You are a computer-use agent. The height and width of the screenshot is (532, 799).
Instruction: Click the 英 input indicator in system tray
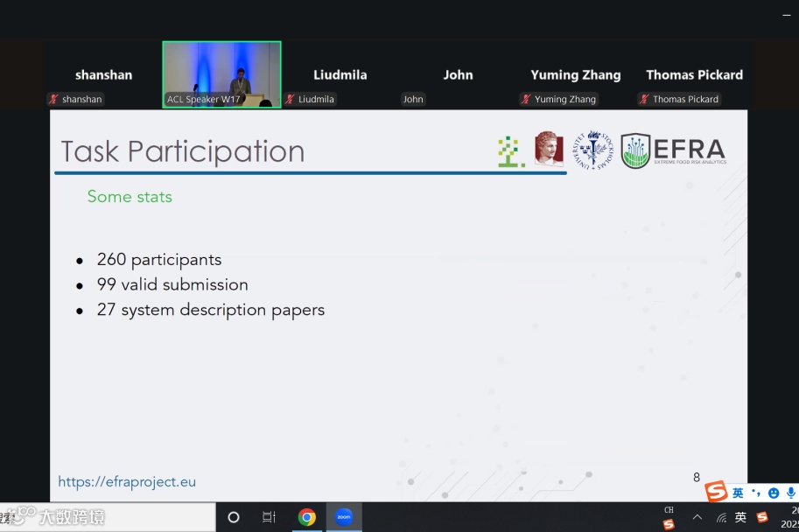click(740, 517)
